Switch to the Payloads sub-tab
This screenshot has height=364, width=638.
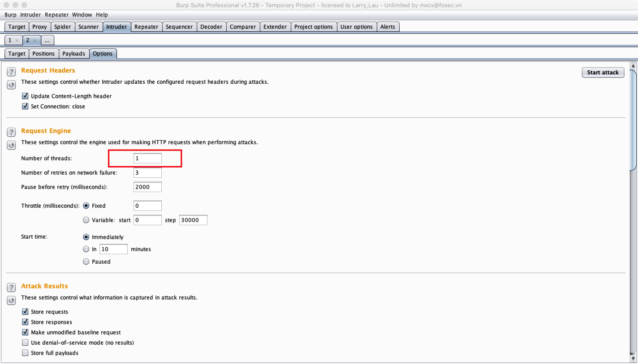pos(73,54)
